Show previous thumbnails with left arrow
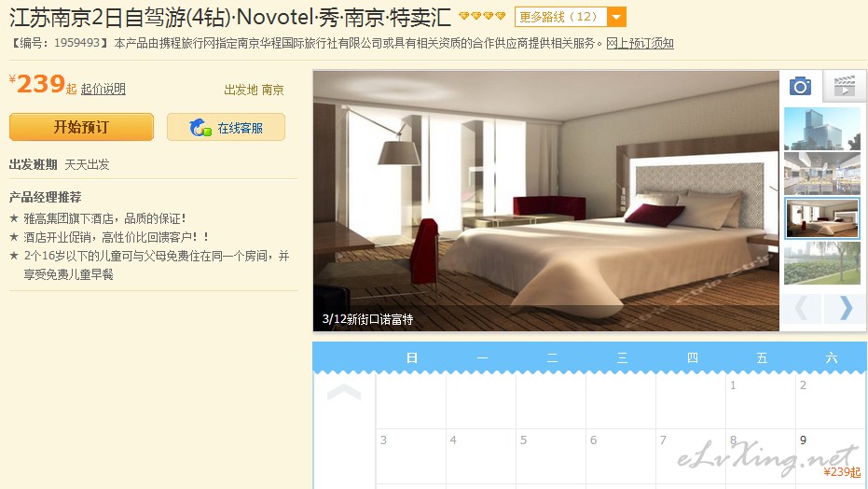This screenshot has width=868, height=489. [801, 308]
